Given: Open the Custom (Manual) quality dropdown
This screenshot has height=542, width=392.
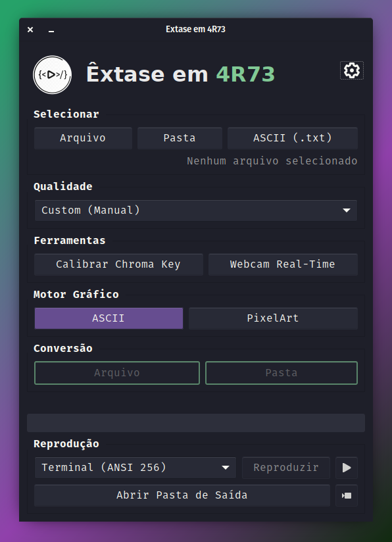Looking at the screenshot, I should (196, 210).
